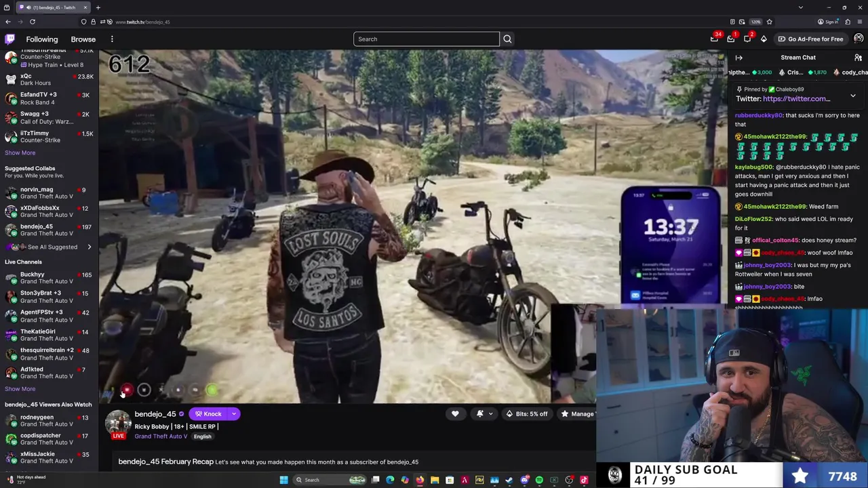The width and height of the screenshot is (868, 488).
Task: Go back in browser history
Action: pos(8,22)
